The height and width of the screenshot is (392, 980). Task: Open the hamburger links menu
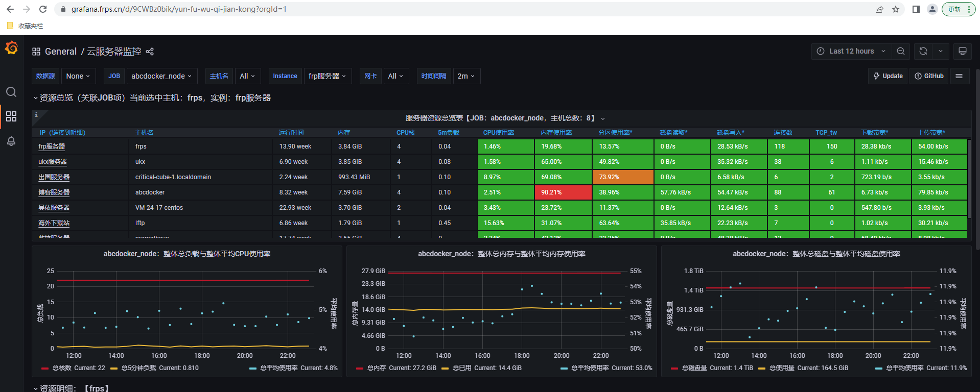tap(959, 76)
